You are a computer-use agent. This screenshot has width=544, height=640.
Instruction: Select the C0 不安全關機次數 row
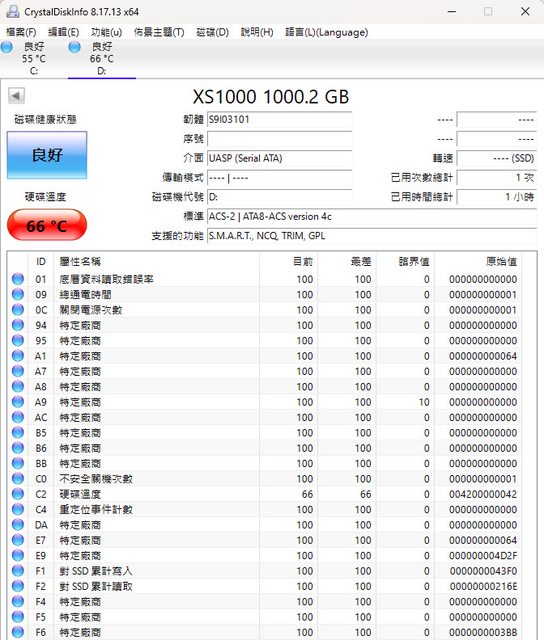point(264,479)
